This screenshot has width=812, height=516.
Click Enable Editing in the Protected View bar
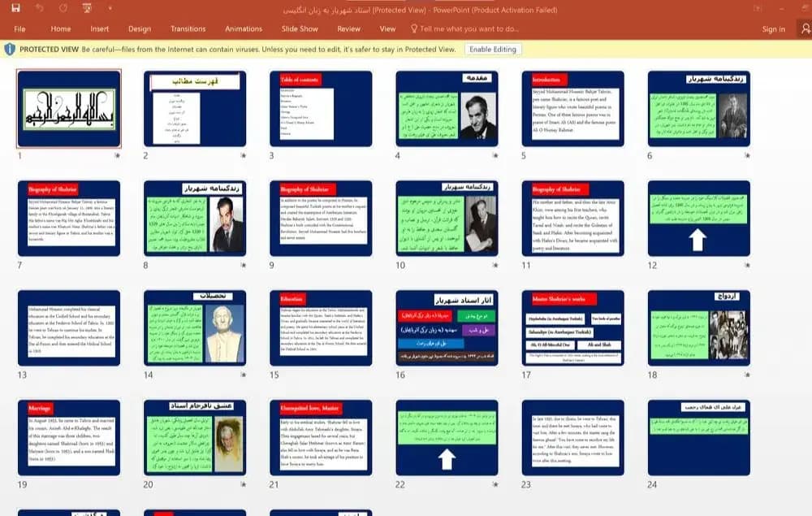pyautogui.click(x=493, y=50)
